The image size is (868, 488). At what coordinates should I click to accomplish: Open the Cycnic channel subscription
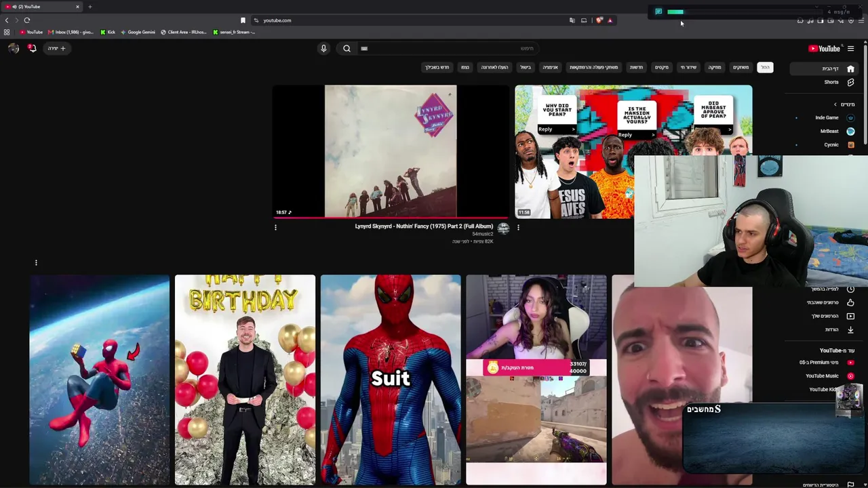click(x=833, y=144)
